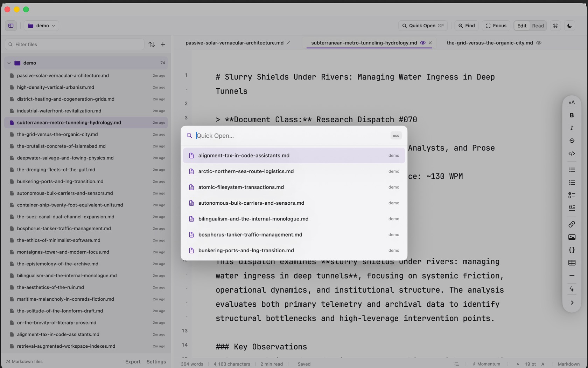Click the heading text size icon
588x368 pixels.
tap(572, 103)
